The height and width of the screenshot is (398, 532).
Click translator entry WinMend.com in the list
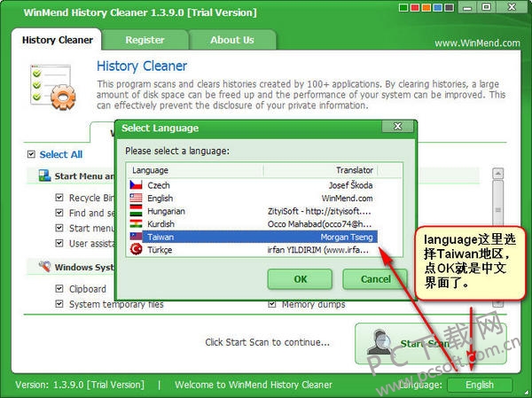tap(347, 199)
